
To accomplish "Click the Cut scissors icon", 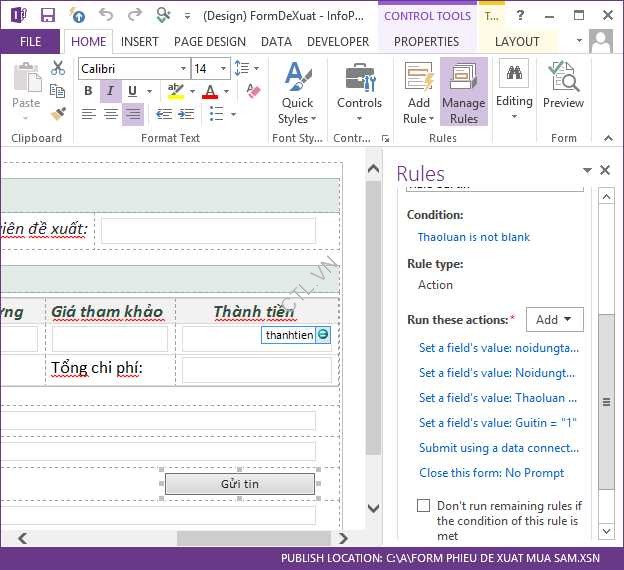I will [58, 68].
